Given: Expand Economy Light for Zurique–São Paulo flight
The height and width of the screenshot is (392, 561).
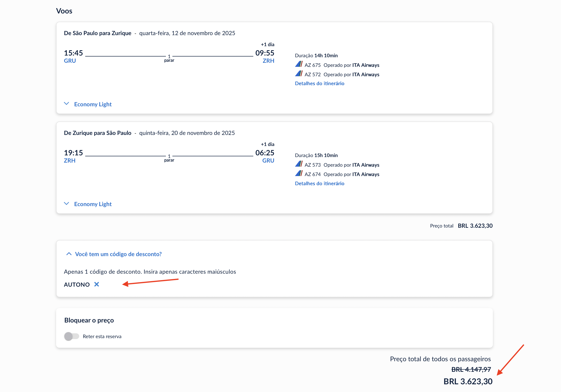Looking at the screenshot, I should (93, 204).
